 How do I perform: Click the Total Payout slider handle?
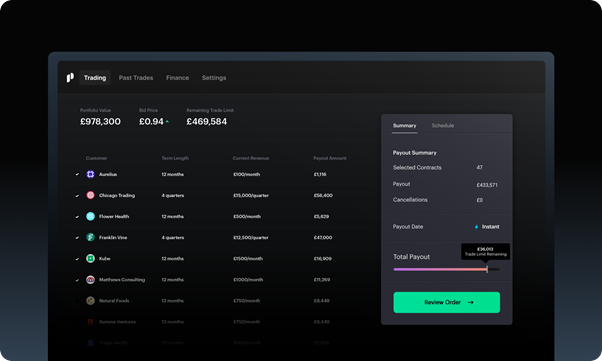(x=487, y=269)
